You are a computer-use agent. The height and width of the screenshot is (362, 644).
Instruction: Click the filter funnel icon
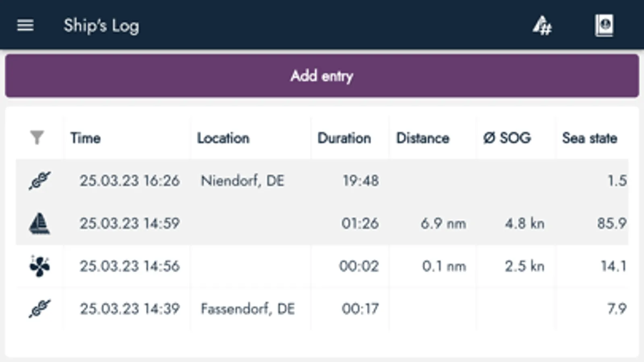coord(37,138)
